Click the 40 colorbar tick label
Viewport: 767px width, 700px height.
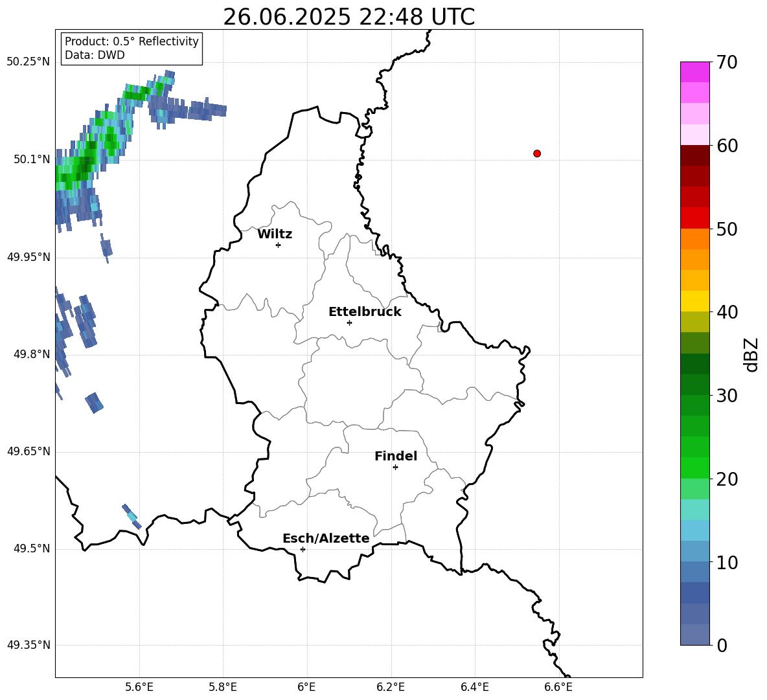click(727, 312)
